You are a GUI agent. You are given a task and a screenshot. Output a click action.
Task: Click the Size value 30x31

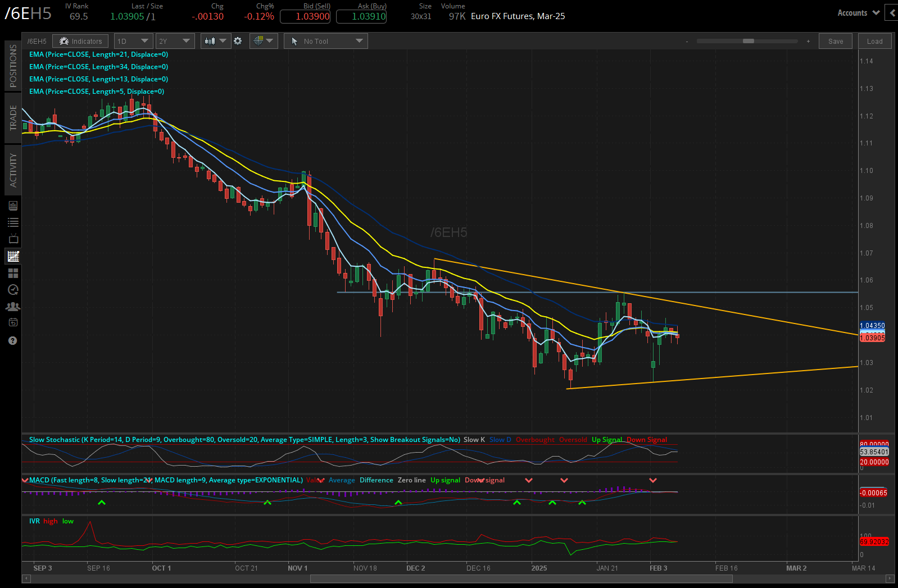421,16
